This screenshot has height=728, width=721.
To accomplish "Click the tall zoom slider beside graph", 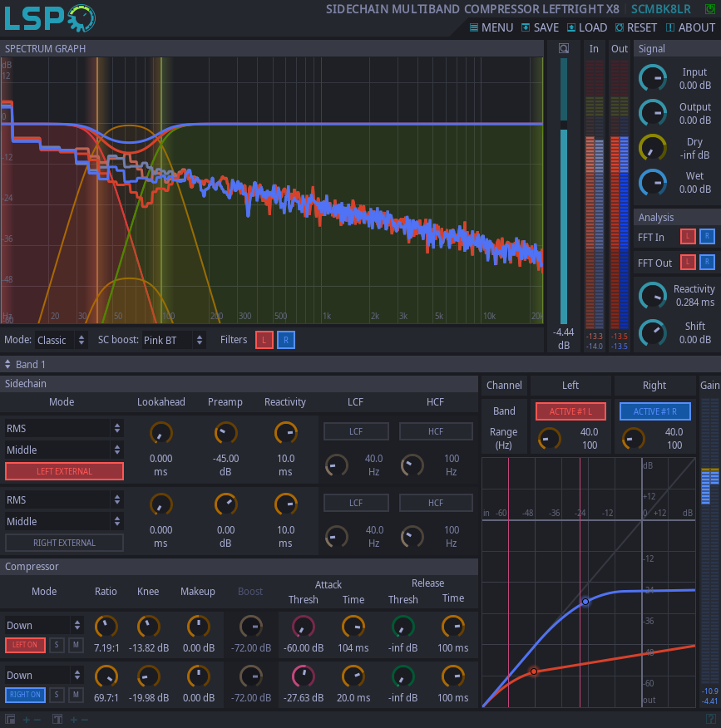I will pos(564,190).
